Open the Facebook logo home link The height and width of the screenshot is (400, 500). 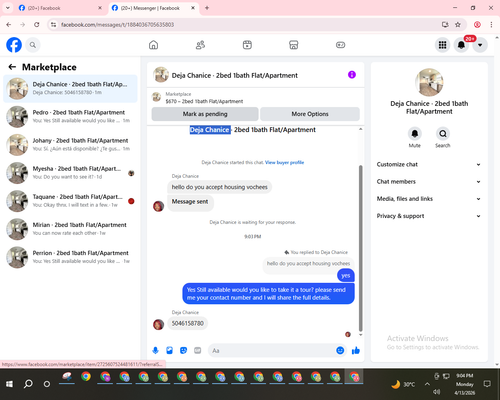coord(14,45)
